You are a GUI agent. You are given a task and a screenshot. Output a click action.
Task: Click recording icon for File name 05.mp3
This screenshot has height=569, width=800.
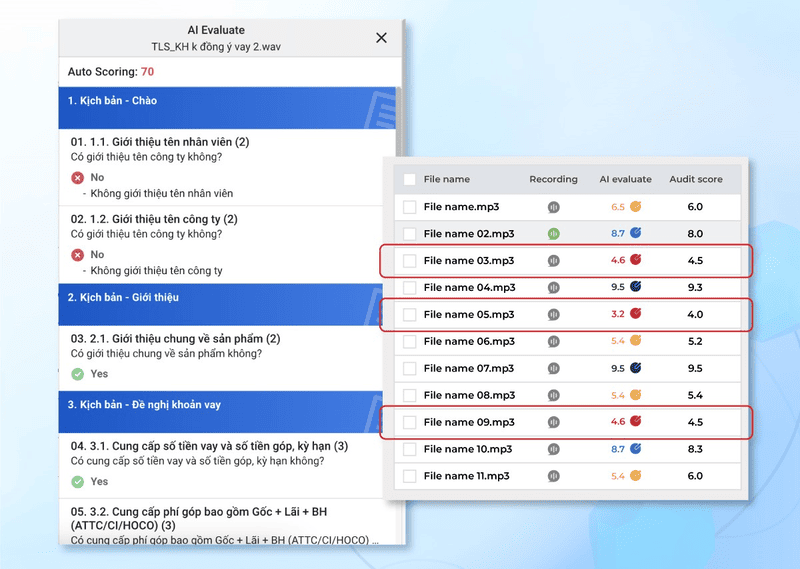pos(553,314)
